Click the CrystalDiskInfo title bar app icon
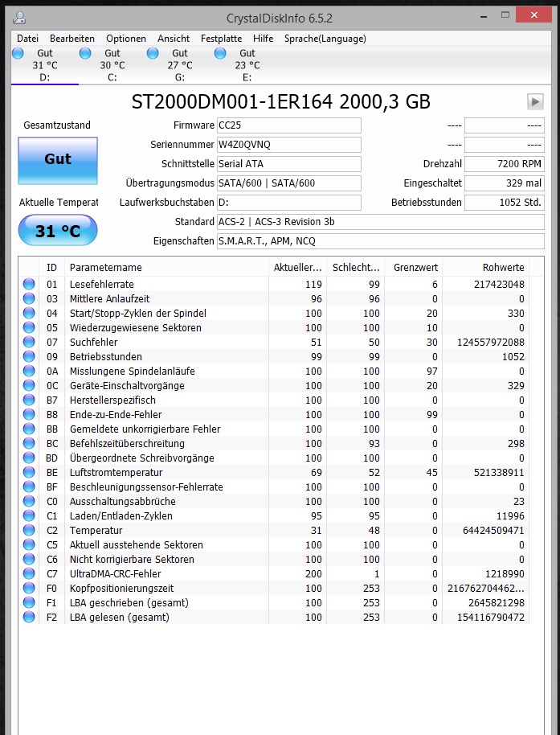560x735 pixels. pos(19,18)
